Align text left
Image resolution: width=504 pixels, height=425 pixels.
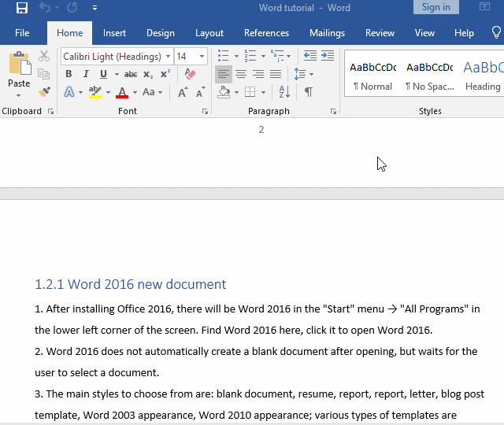[x=224, y=74]
